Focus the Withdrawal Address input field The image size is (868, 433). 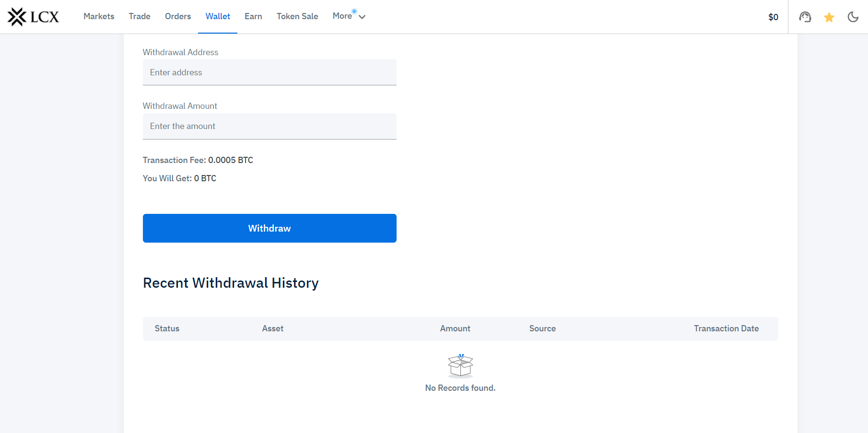tap(270, 72)
